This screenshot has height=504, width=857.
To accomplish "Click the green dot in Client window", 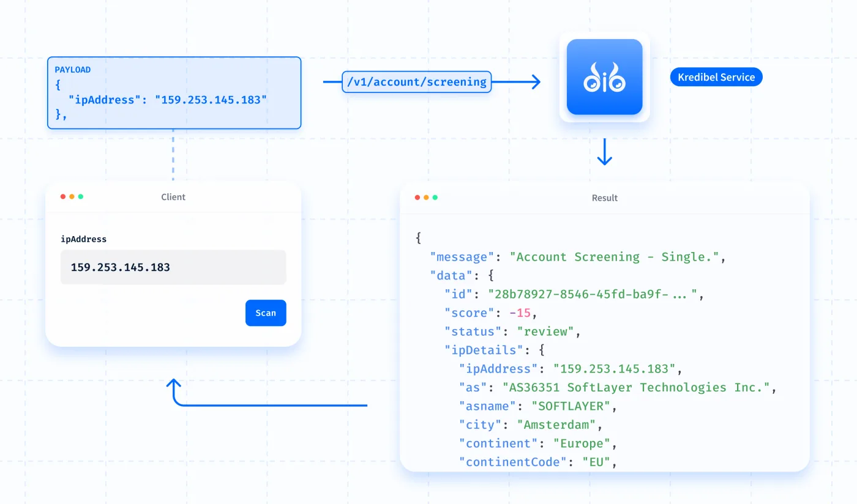I will pyautogui.click(x=81, y=196).
